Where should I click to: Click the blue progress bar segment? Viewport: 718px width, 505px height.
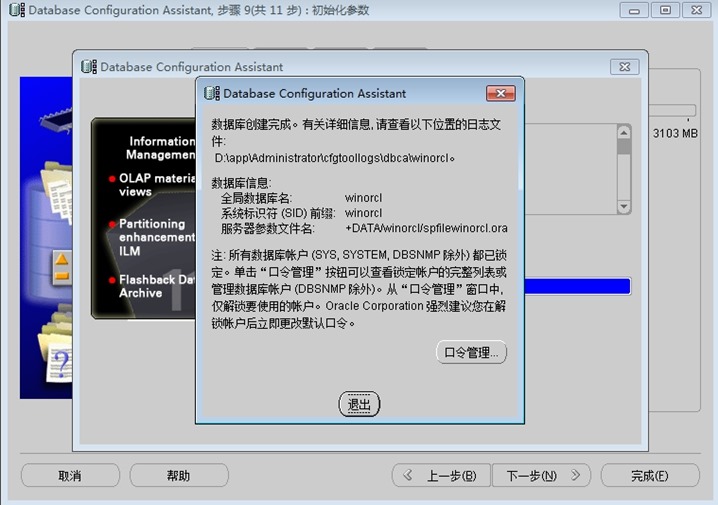point(577,286)
